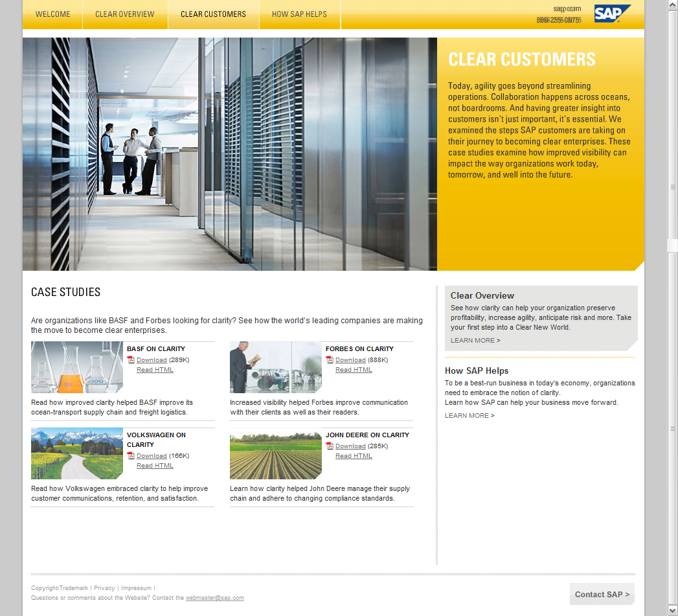Open the Welcome tab
Screen dimensions: 678x616
pyautogui.click(x=52, y=14)
